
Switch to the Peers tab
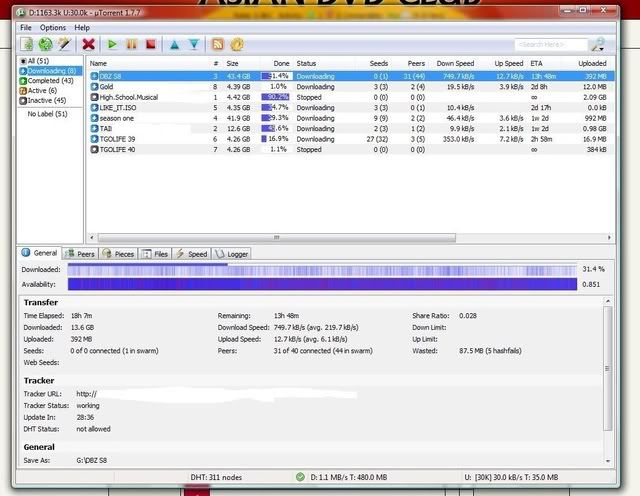tap(80, 254)
